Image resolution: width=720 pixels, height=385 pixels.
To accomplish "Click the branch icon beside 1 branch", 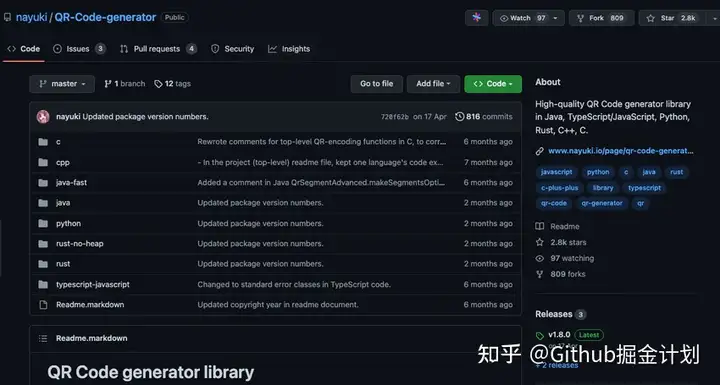I will point(108,84).
